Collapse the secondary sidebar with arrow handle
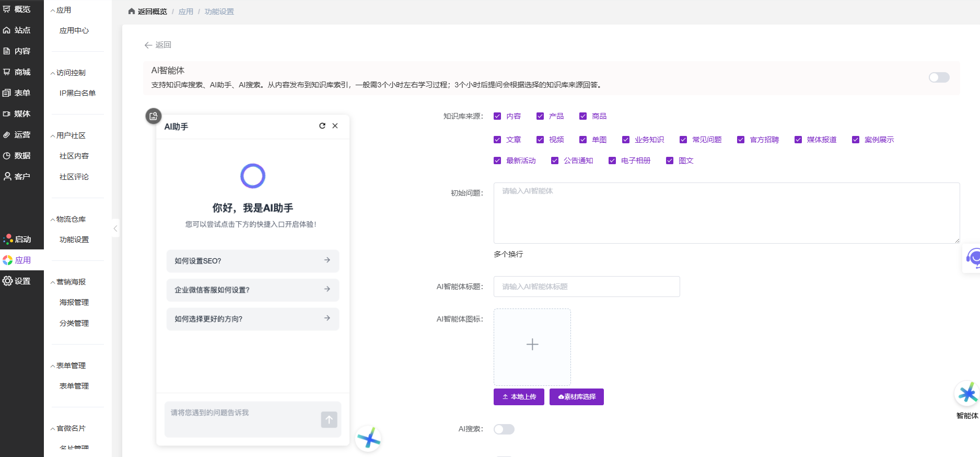This screenshot has height=457, width=980. pyautogui.click(x=115, y=229)
